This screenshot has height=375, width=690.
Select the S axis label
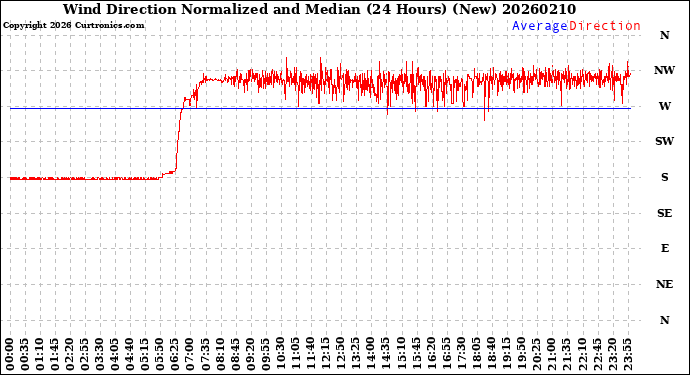click(664, 177)
